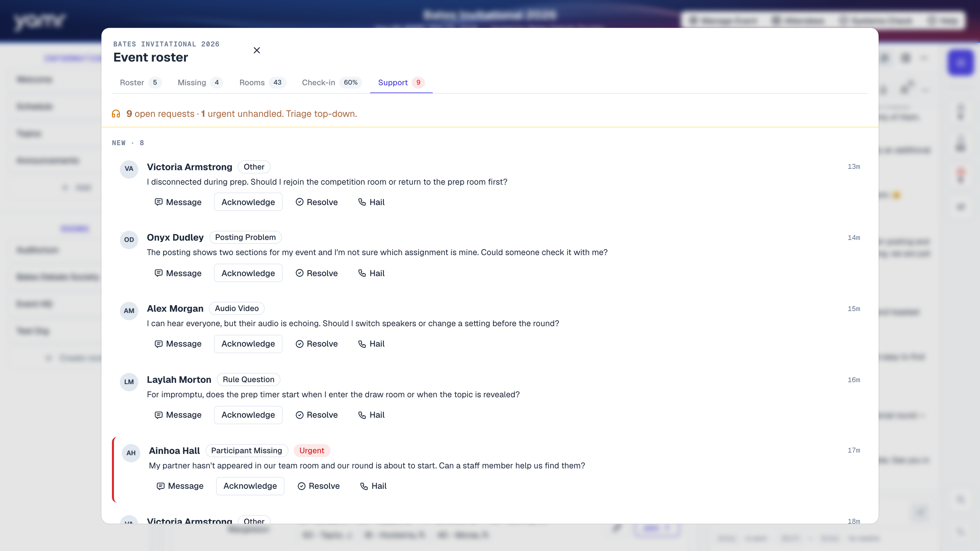Message Ainhoa Hall about missing partner

(180, 486)
